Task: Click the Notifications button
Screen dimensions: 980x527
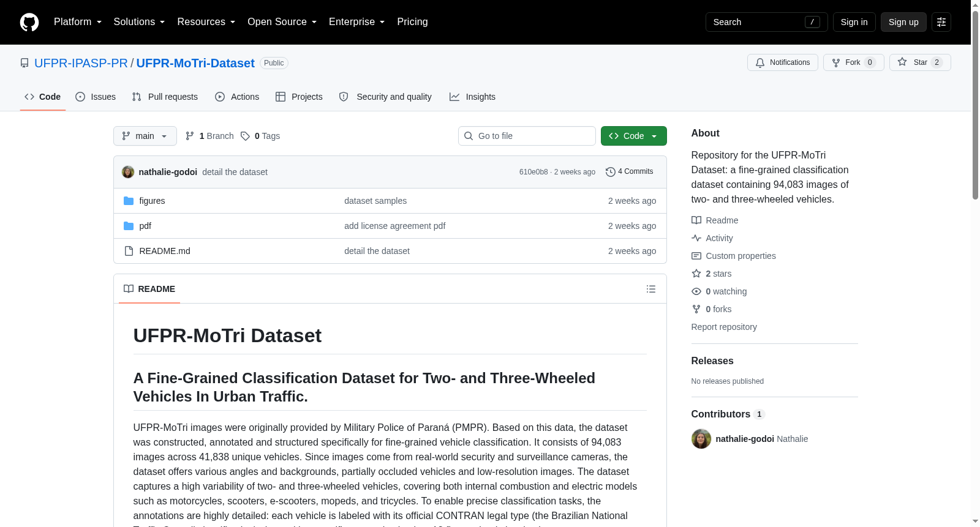Action: point(783,62)
